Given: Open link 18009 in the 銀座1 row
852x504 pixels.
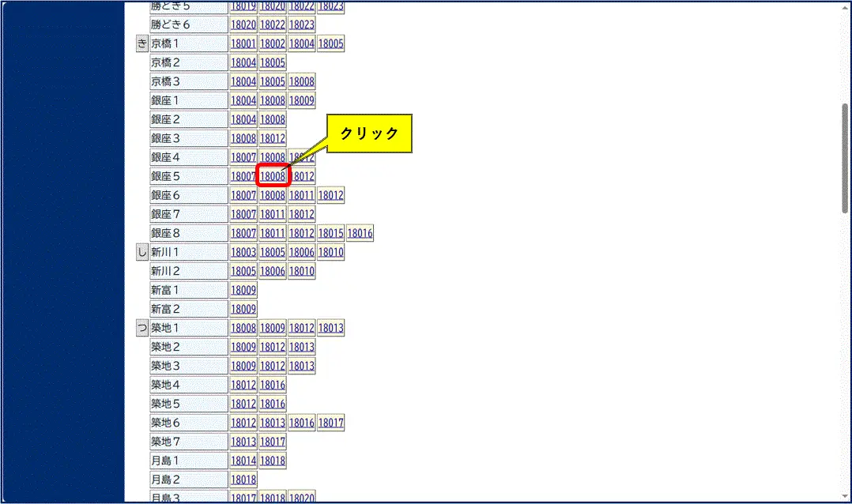Looking at the screenshot, I should pyautogui.click(x=301, y=100).
